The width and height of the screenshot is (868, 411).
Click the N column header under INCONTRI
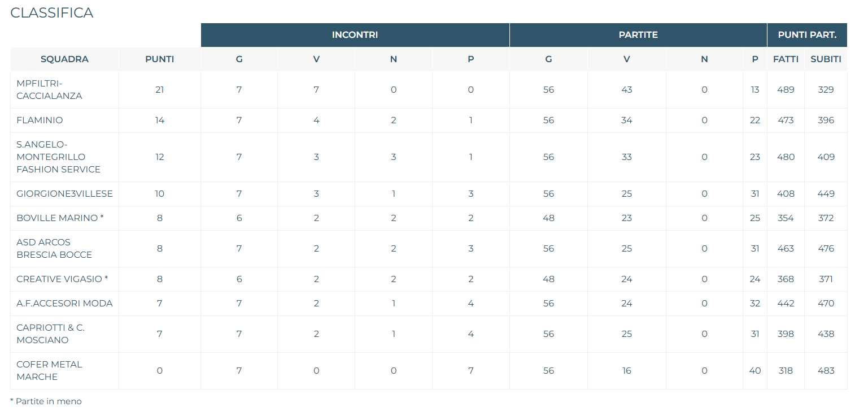click(x=394, y=59)
